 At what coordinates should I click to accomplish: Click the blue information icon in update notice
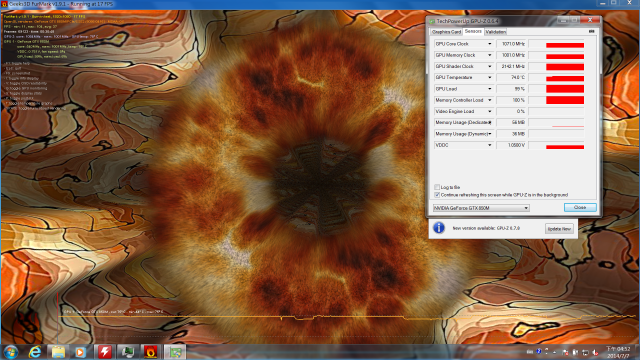(439, 228)
